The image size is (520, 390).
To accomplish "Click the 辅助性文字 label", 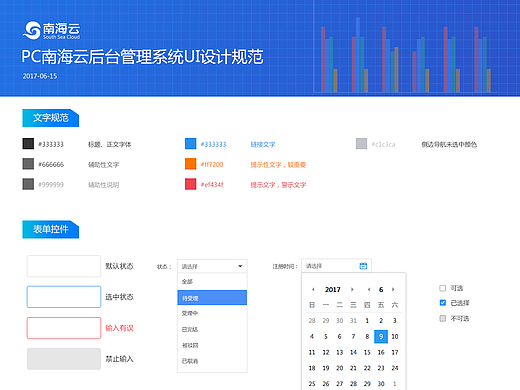I will (x=103, y=165).
